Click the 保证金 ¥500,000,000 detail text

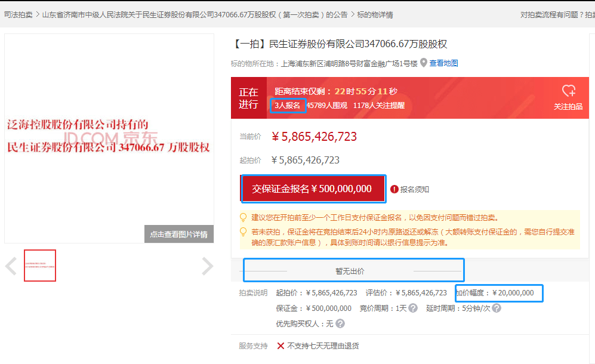[313, 308]
